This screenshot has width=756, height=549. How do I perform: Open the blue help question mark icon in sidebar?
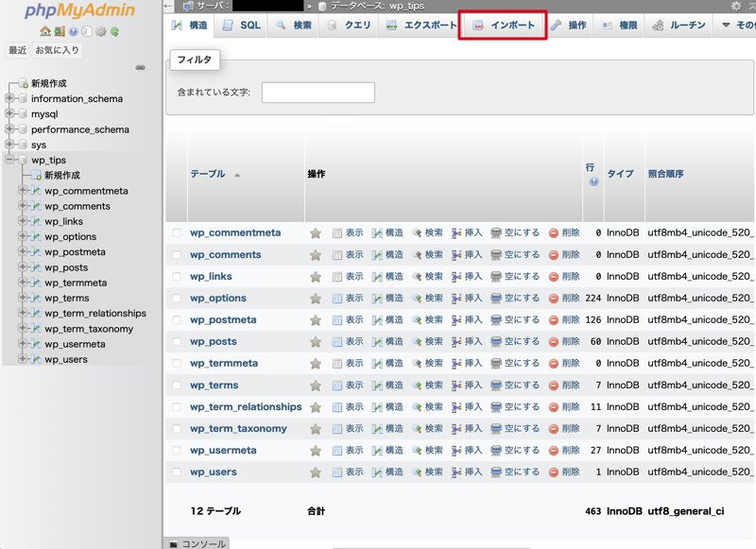pyautogui.click(x=74, y=32)
